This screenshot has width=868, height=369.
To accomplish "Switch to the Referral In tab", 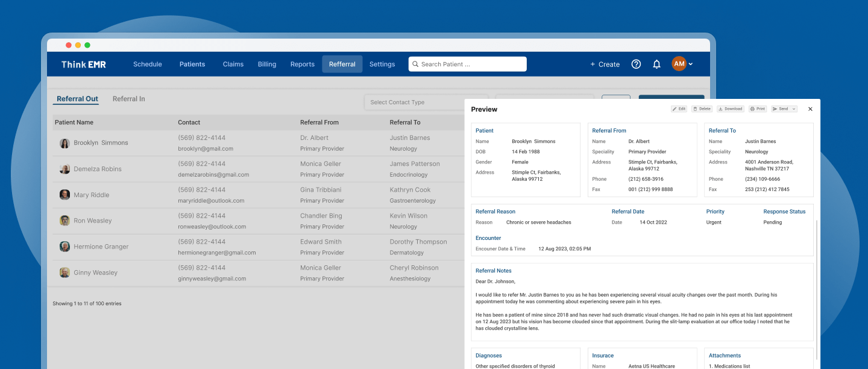I will pos(128,99).
